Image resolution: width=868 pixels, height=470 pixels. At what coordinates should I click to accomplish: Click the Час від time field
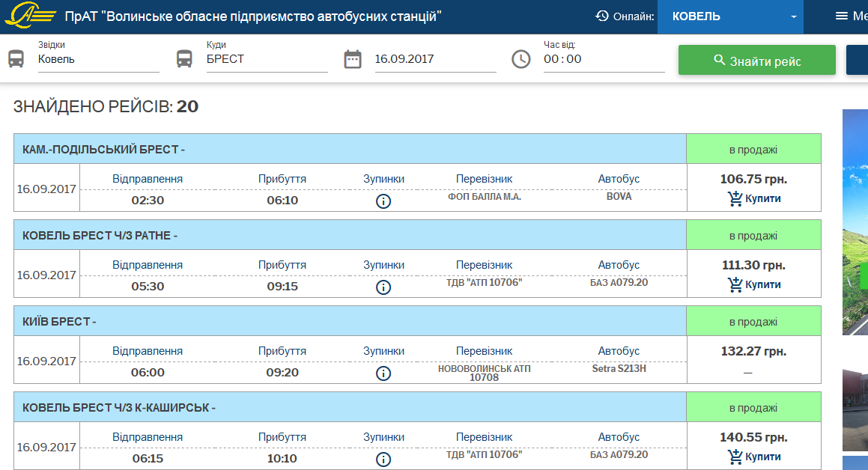coord(604,59)
